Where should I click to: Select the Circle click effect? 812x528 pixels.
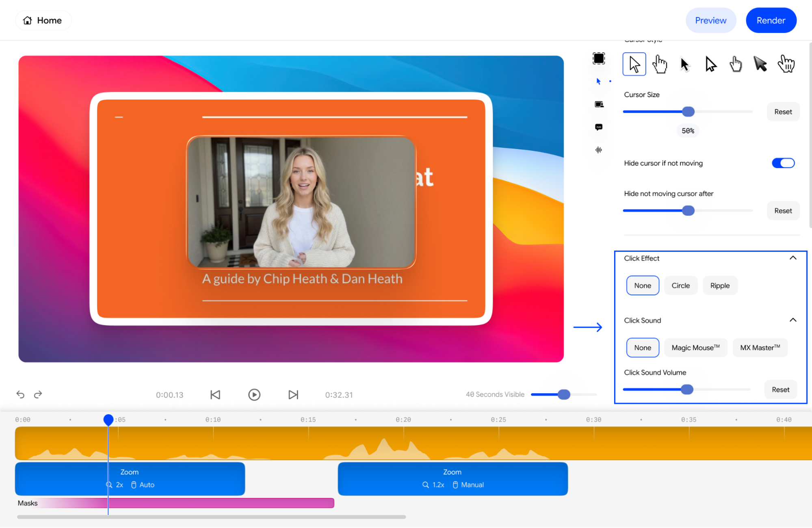tap(680, 286)
